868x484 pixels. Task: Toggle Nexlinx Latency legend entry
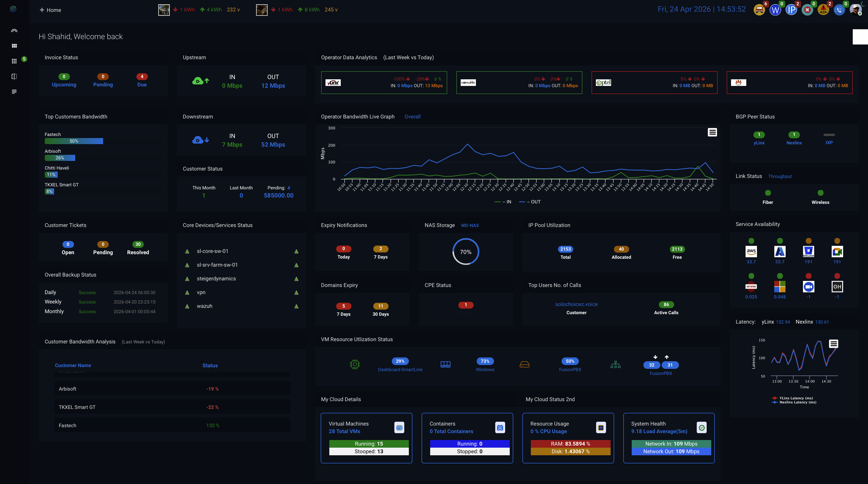(794, 402)
